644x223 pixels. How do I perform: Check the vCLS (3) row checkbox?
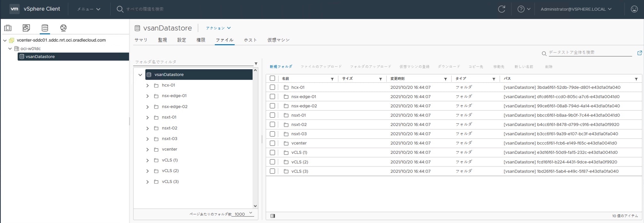272,171
